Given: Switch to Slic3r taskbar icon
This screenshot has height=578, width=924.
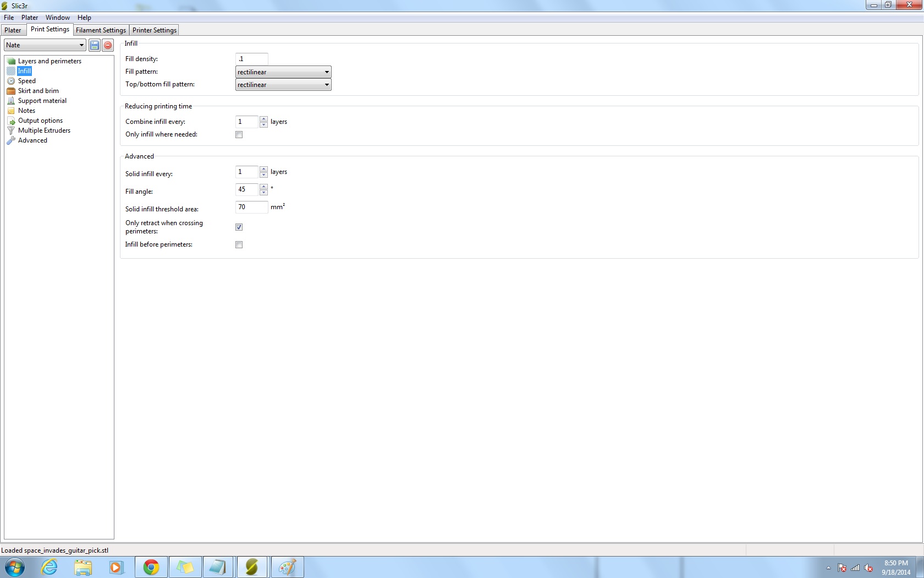Looking at the screenshot, I should point(252,567).
